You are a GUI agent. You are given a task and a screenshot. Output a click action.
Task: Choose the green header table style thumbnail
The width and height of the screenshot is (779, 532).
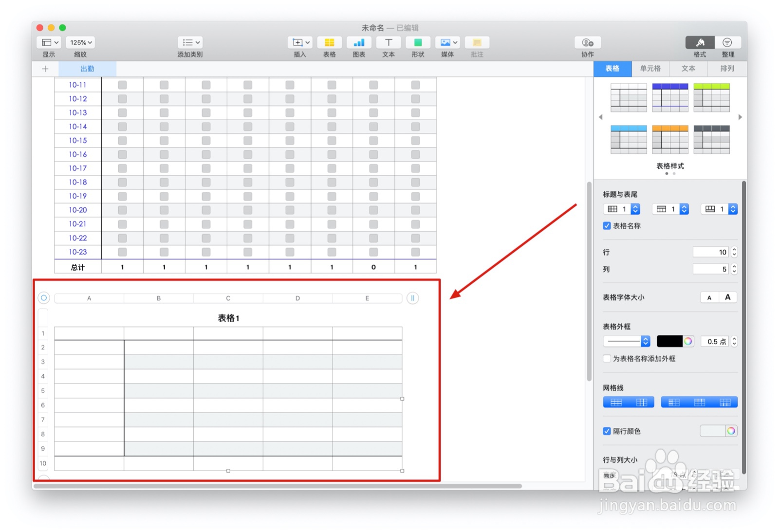712,97
